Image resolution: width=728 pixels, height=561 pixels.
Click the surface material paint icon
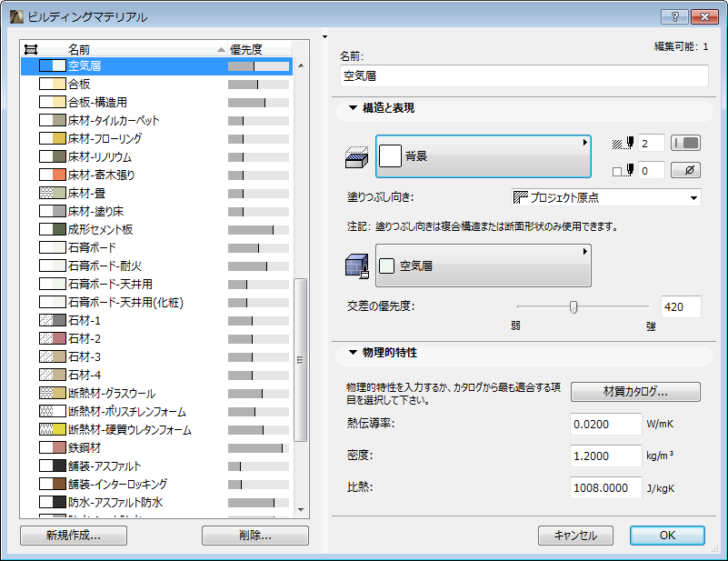(x=357, y=266)
